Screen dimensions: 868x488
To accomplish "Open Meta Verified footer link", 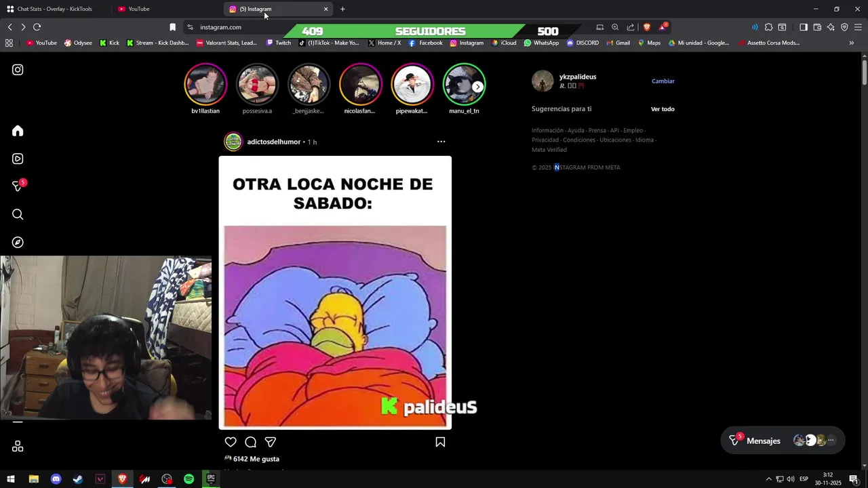I will click(x=549, y=150).
